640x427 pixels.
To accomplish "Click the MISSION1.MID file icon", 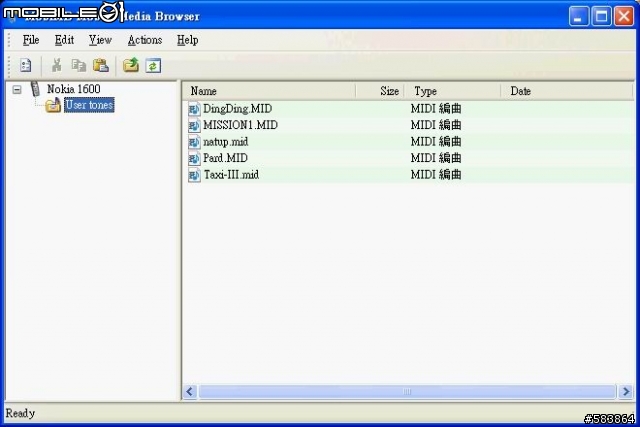I will pos(194,125).
